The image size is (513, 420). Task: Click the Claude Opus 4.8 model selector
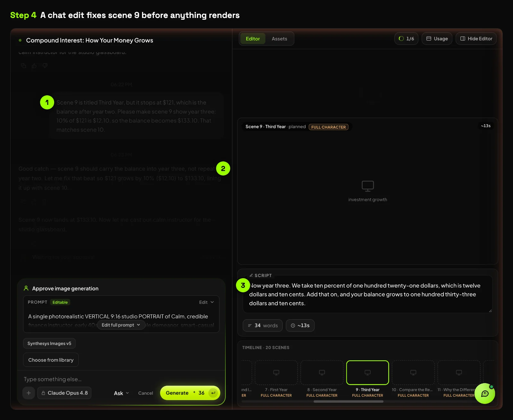(x=64, y=393)
